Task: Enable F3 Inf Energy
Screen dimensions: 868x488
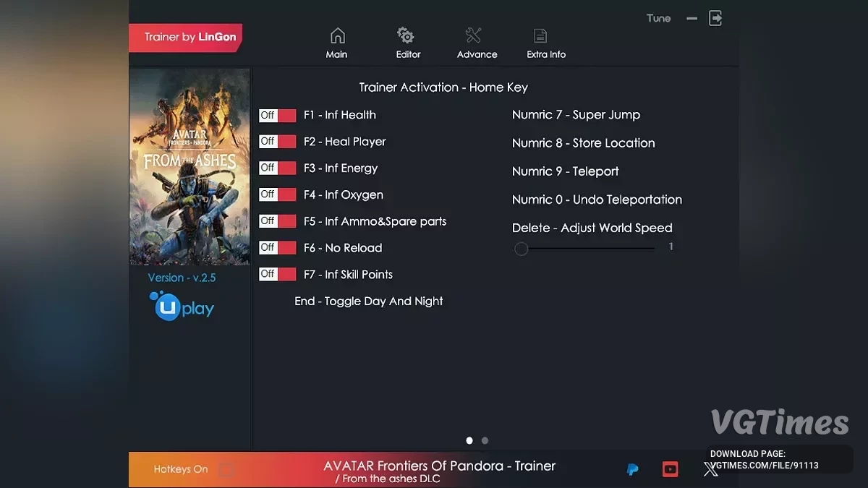Action: point(278,168)
